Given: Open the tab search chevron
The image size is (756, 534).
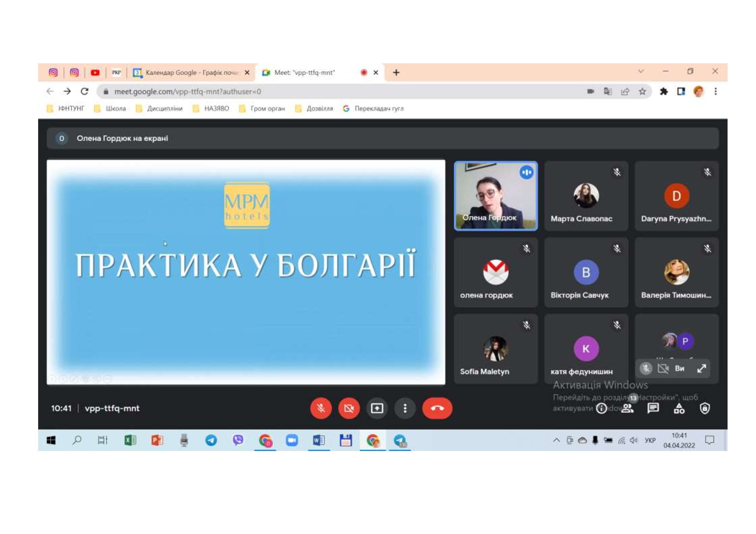Looking at the screenshot, I should 641,71.
